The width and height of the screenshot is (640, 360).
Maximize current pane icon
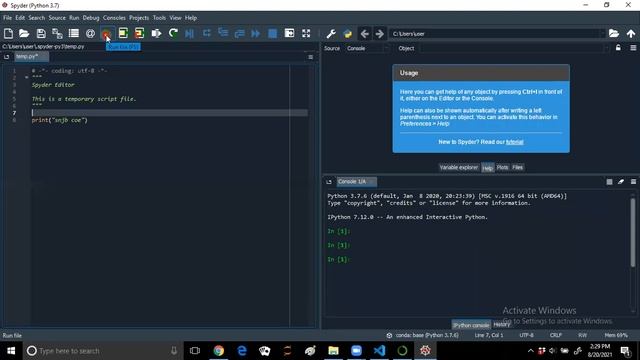[x=289, y=33]
